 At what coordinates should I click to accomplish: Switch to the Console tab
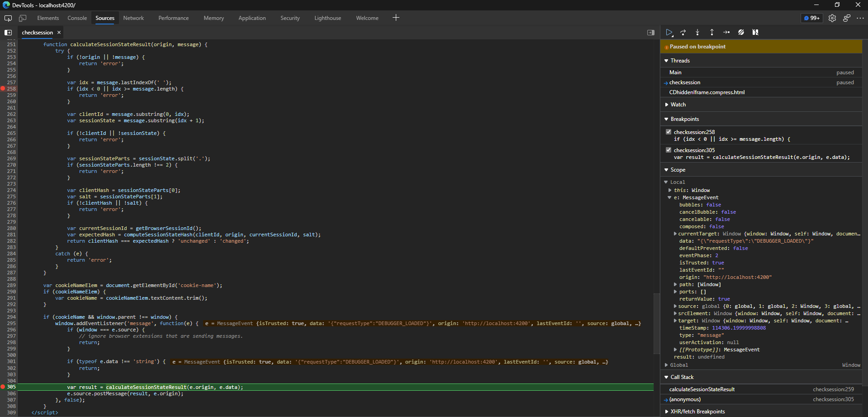pos(77,18)
